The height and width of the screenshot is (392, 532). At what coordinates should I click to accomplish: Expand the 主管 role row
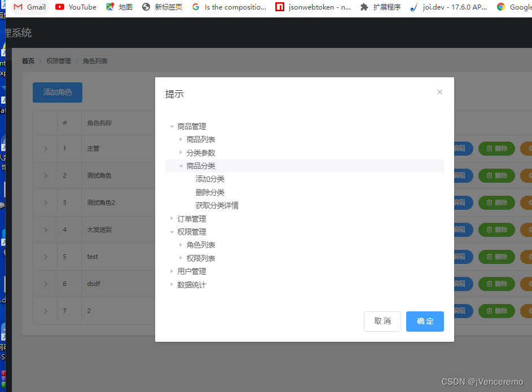[45, 148]
